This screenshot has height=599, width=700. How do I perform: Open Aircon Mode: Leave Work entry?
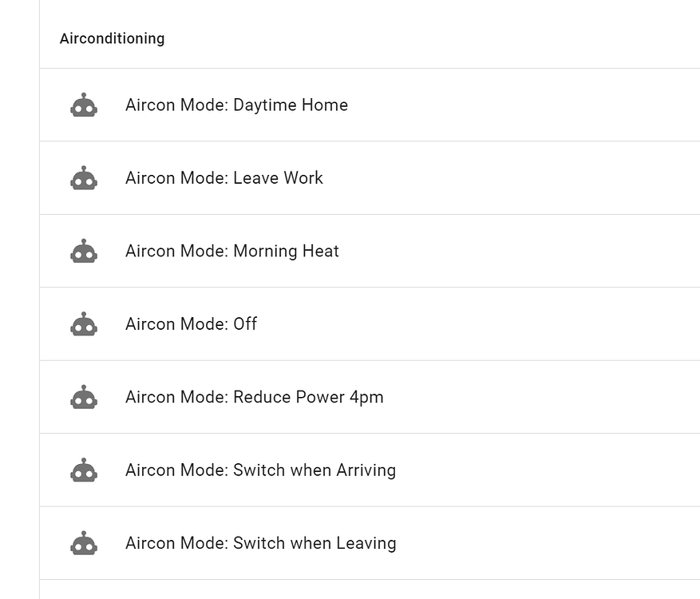click(x=224, y=178)
